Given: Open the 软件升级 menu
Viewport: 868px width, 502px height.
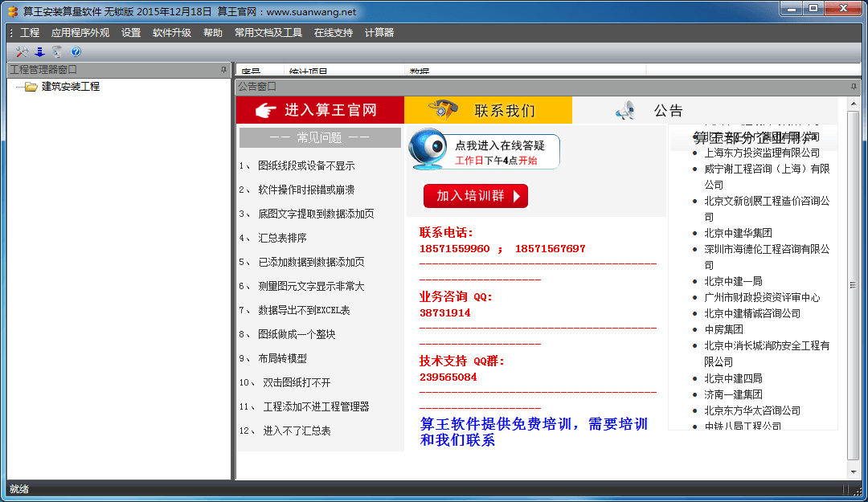Looking at the screenshot, I should coord(172,33).
